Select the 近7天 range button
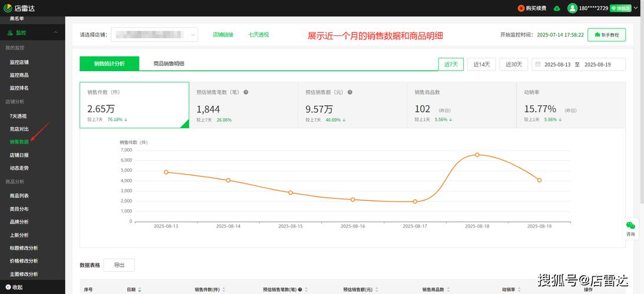Screen dimensions: 644x294 tap(451, 64)
